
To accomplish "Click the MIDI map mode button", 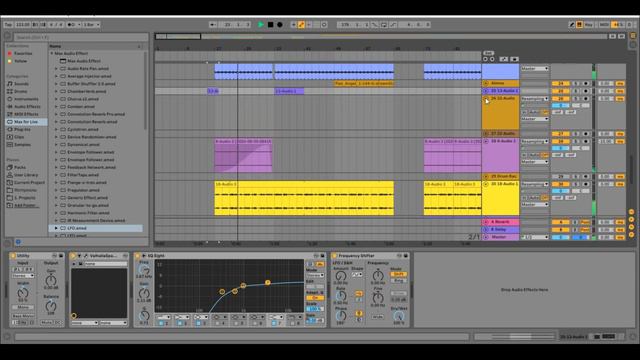I will tap(604, 24).
